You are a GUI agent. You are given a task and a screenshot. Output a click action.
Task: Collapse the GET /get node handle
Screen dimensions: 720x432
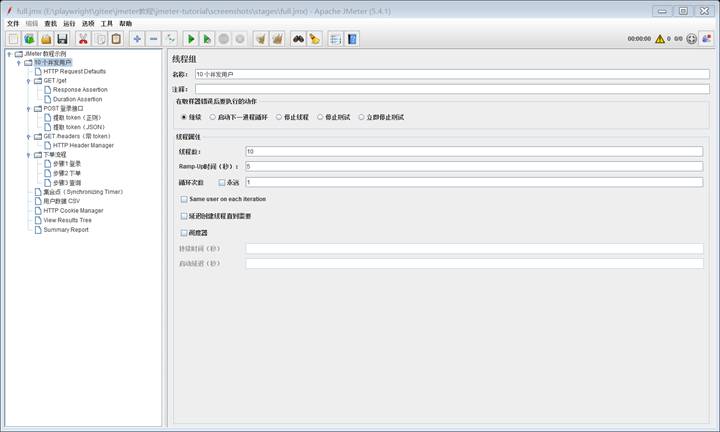(28, 81)
